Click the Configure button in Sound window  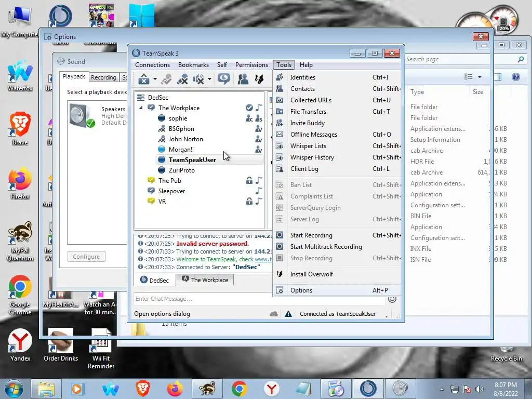pyautogui.click(x=86, y=257)
